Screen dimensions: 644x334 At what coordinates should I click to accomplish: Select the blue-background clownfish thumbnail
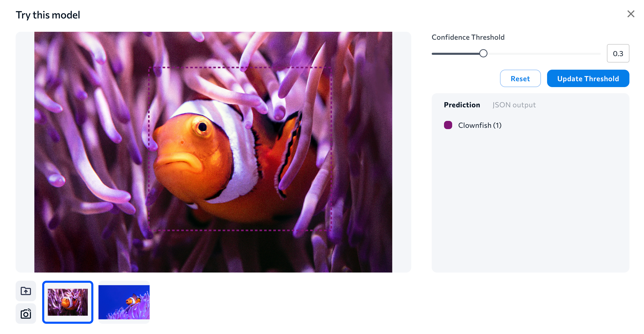[124, 302]
